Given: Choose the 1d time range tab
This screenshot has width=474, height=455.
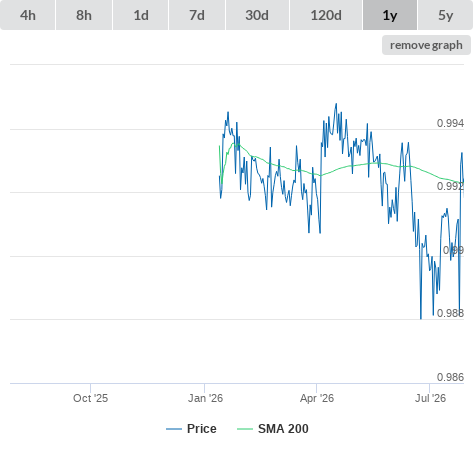Looking at the screenshot, I should [141, 15].
